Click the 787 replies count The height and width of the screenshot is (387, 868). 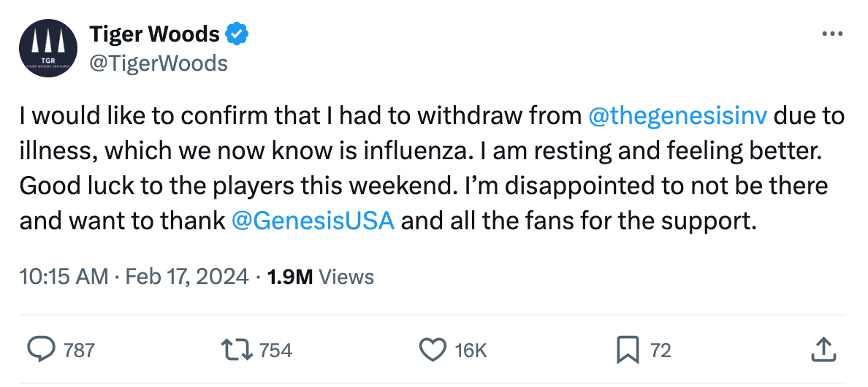click(x=79, y=350)
